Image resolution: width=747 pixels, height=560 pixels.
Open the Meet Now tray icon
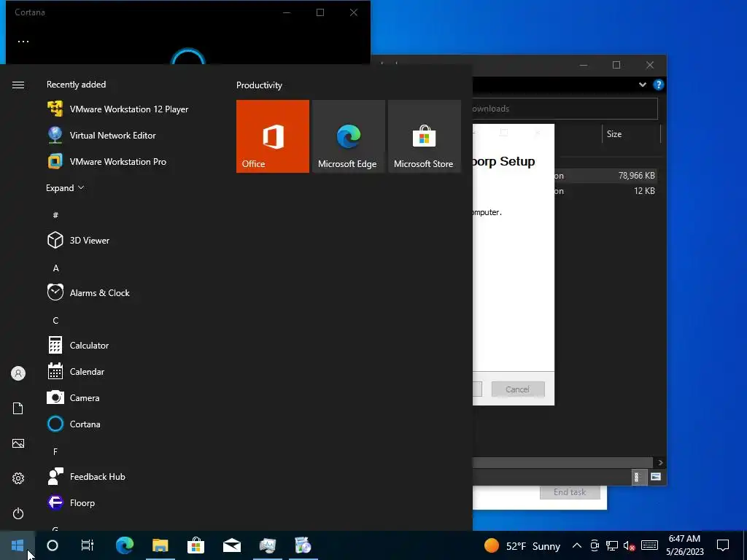(594, 545)
